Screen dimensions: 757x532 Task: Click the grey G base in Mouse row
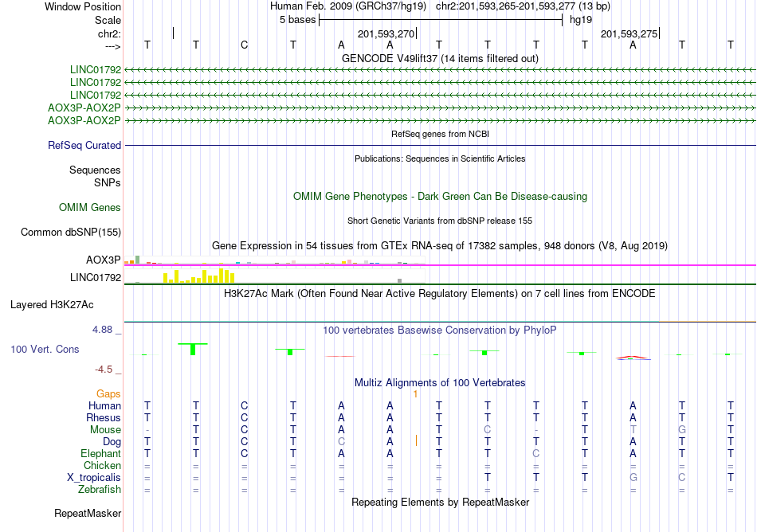pyautogui.click(x=681, y=430)
